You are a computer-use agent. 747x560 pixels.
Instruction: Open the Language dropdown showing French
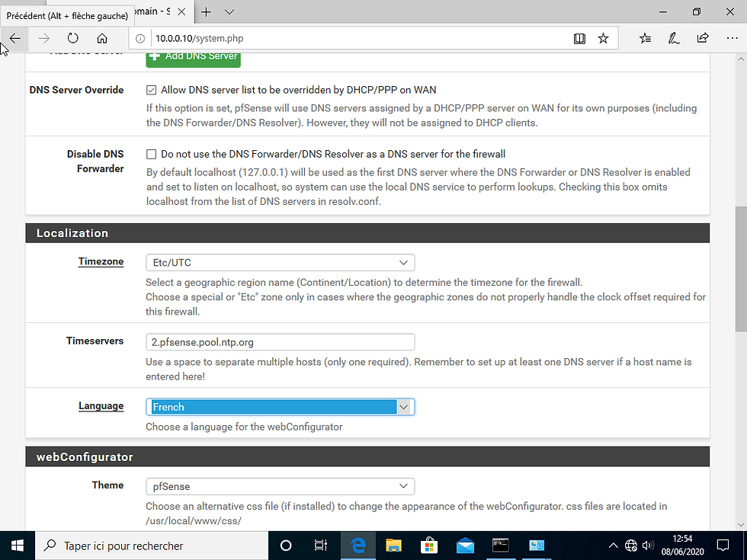click(x=281, y=407)
